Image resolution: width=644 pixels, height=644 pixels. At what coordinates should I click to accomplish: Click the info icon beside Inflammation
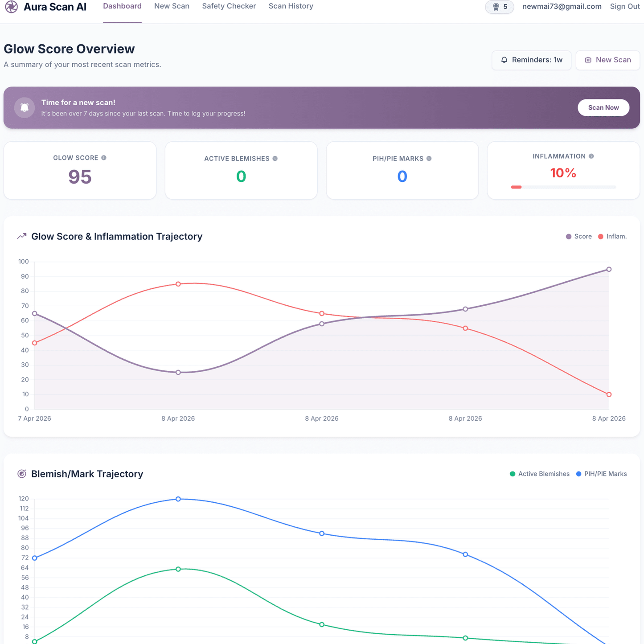click(591, 156)
